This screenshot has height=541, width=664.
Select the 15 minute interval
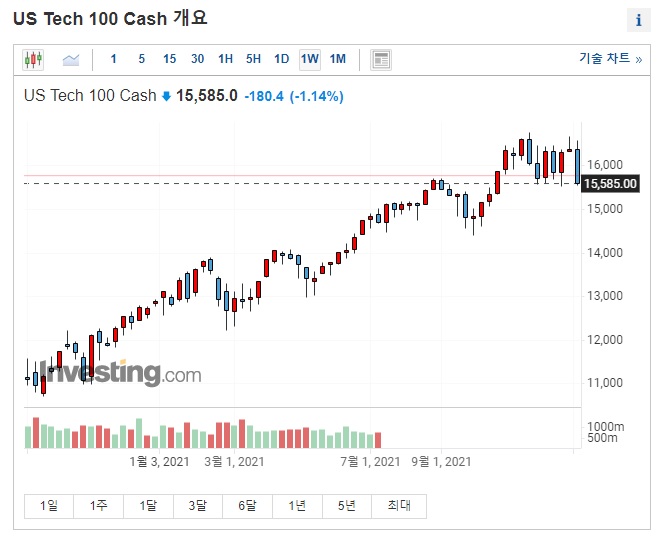coord(169,59)
